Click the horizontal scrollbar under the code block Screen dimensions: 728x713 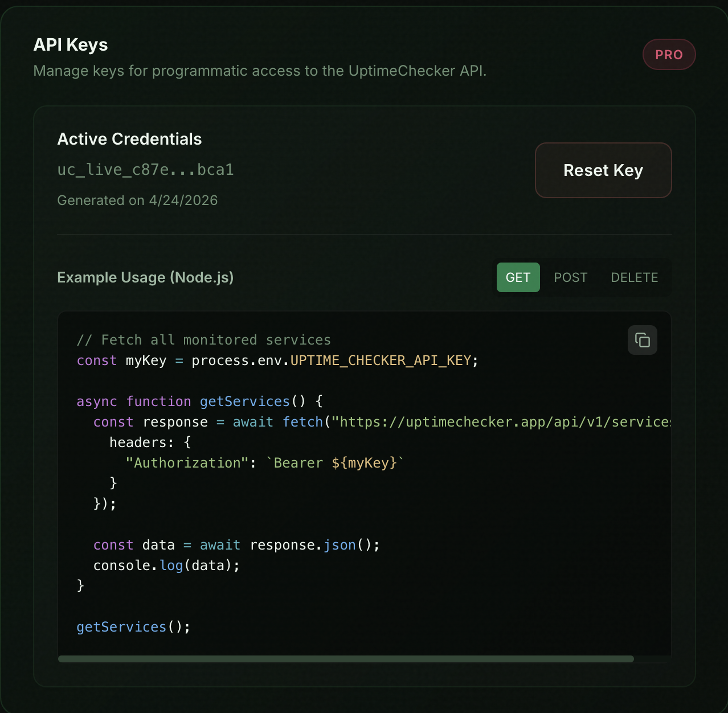point(346,659)
